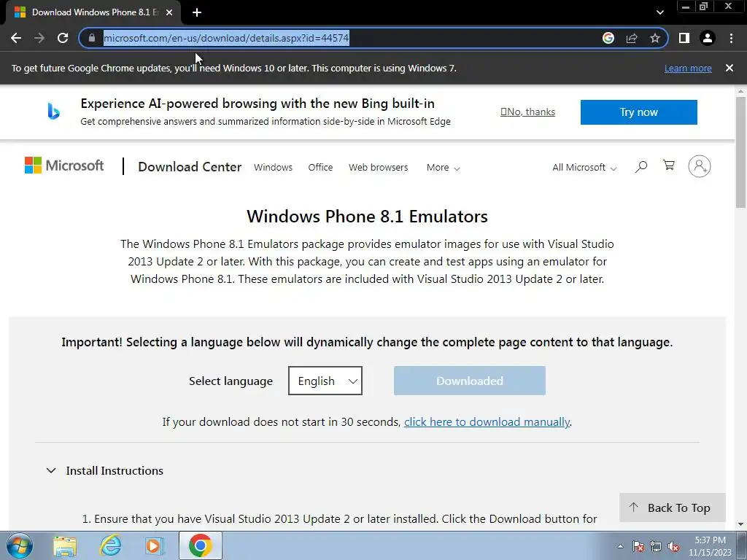Go back to the previous page
Viewport: 747px width, 560px height.
[16, 38]
